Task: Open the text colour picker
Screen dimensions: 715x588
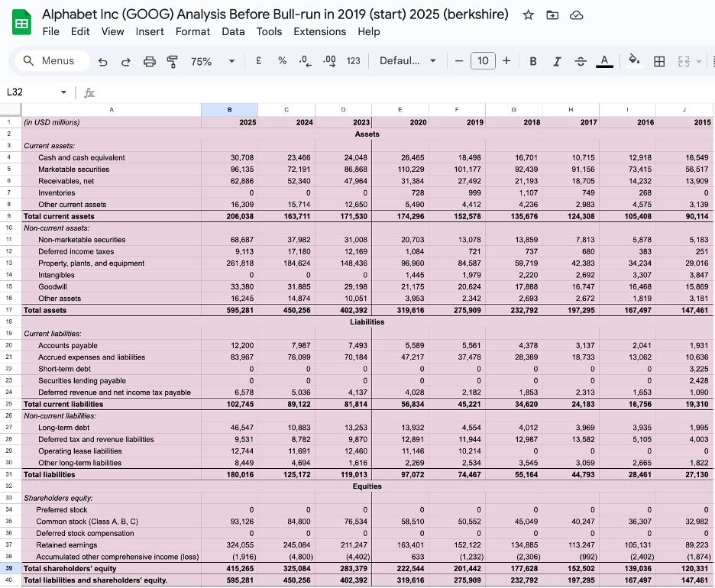Action: point(605,61)
